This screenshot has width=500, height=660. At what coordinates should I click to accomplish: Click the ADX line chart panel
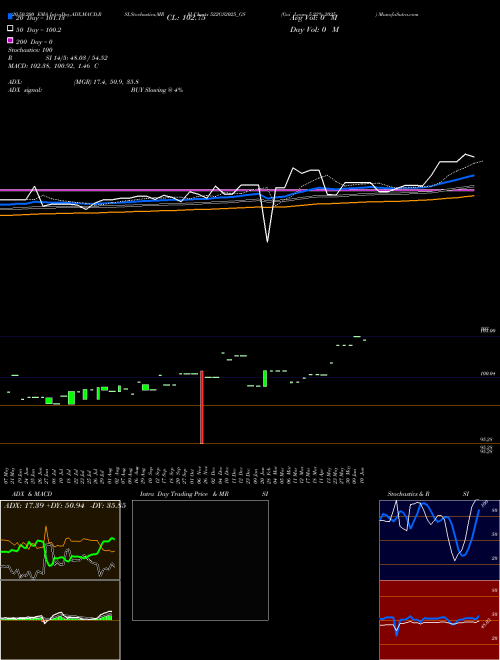(60, 540)
